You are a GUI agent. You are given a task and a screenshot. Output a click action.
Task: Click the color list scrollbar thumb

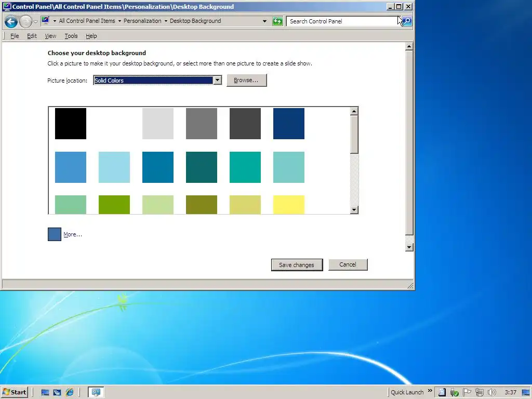click(x=354, y=135)
